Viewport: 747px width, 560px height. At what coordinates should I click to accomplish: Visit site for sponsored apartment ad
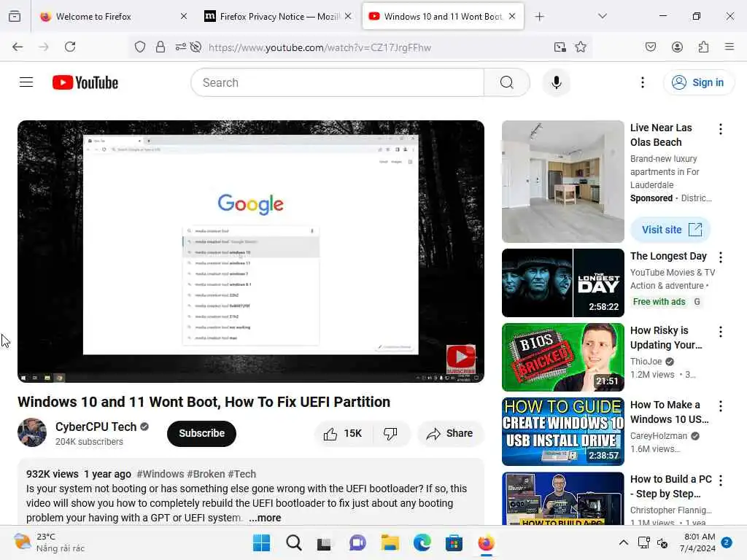tap(670, 230)
